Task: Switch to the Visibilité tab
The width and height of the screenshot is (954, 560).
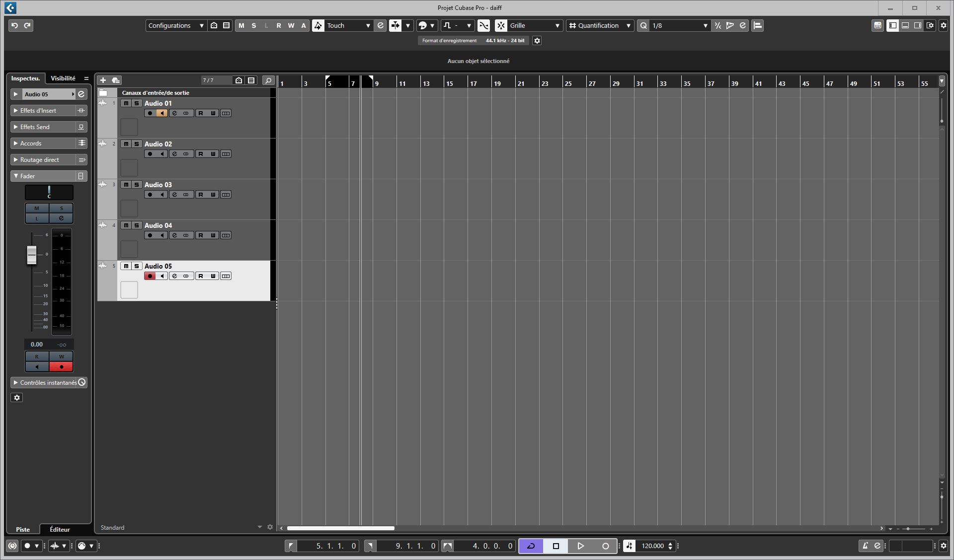Action: point(64,78)
